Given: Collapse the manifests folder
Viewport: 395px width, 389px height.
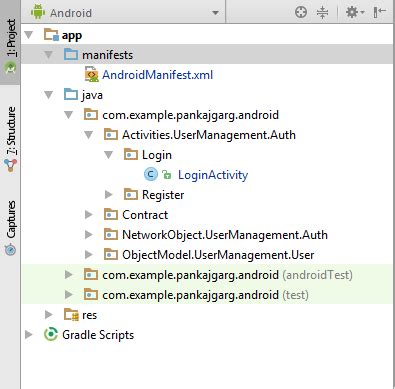Looking at the screenshot, I should point(49,55).
